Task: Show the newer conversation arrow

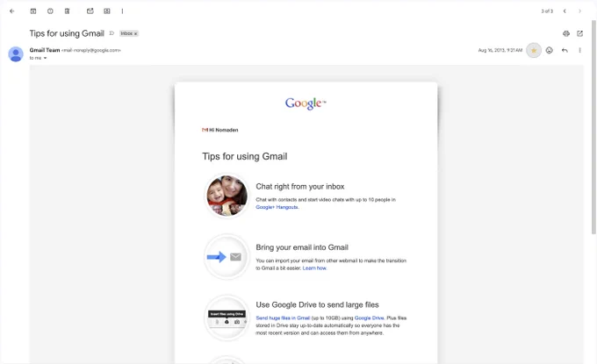Action: click(x=565, y=11)
